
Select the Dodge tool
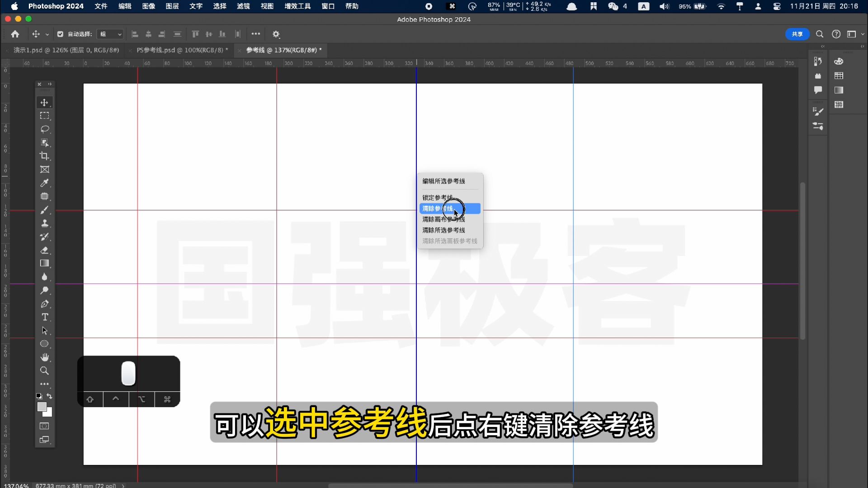tap(44, 290)
